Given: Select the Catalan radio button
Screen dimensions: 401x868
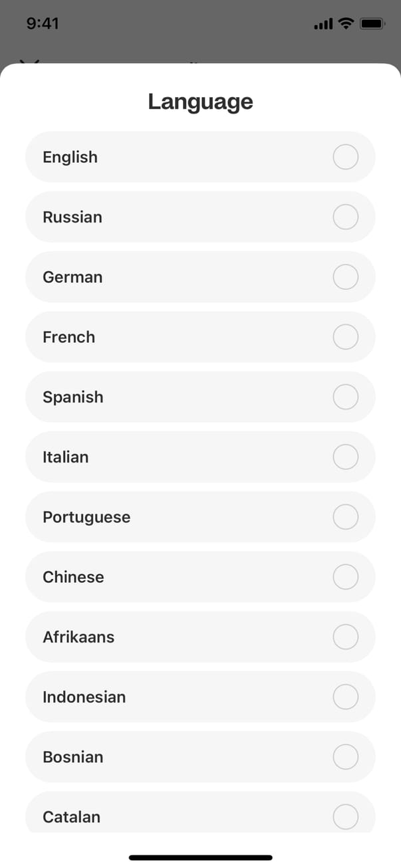Looking at the screenshot, I should pyautogui.click(x=345, y=816).
